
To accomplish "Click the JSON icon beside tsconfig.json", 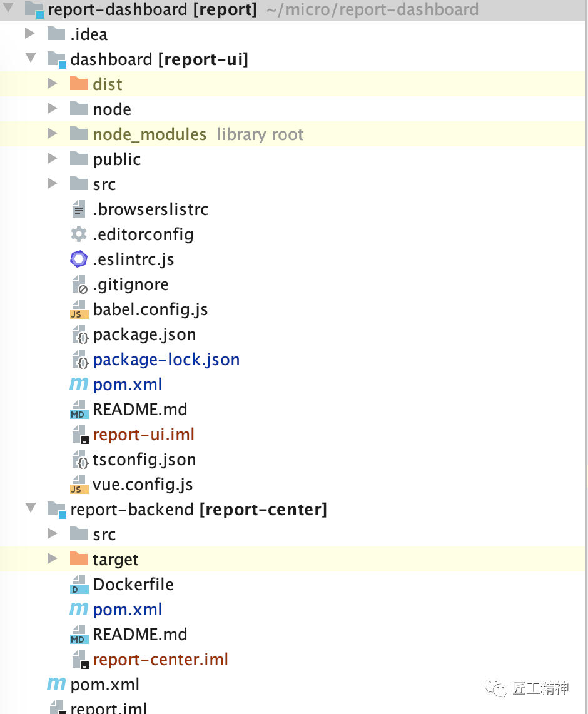I will (x=79, y=460).
